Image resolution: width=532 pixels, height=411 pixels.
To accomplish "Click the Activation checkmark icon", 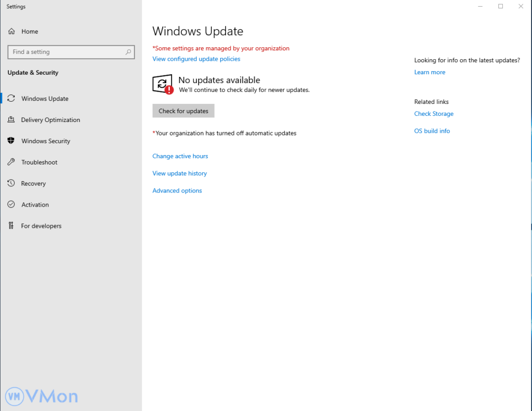I will click(x=11, y=205).
